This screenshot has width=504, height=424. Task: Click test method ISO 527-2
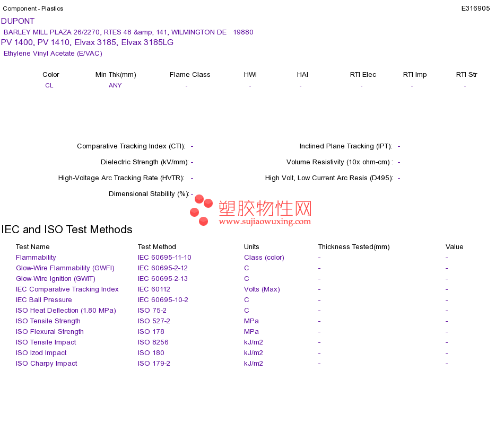154,321
